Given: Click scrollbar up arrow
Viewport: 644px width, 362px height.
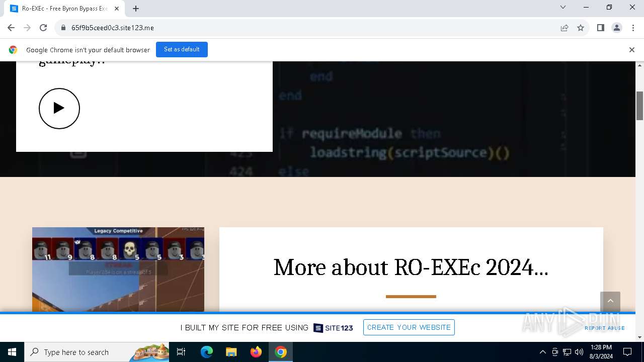Looking at the screenshot, I should pos(640,65).
